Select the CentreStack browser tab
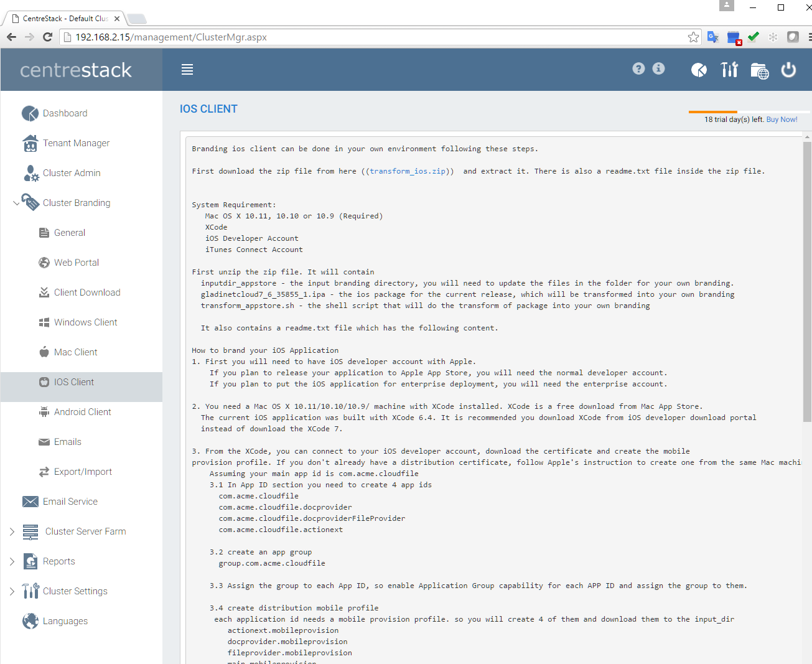 point(65,19)
